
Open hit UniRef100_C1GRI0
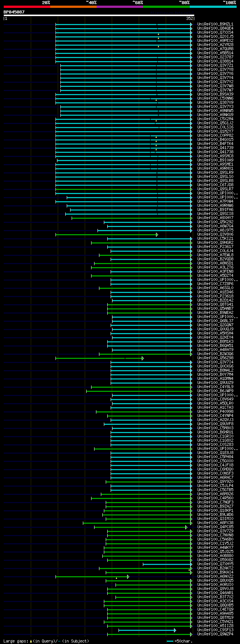tap(215, 436)
